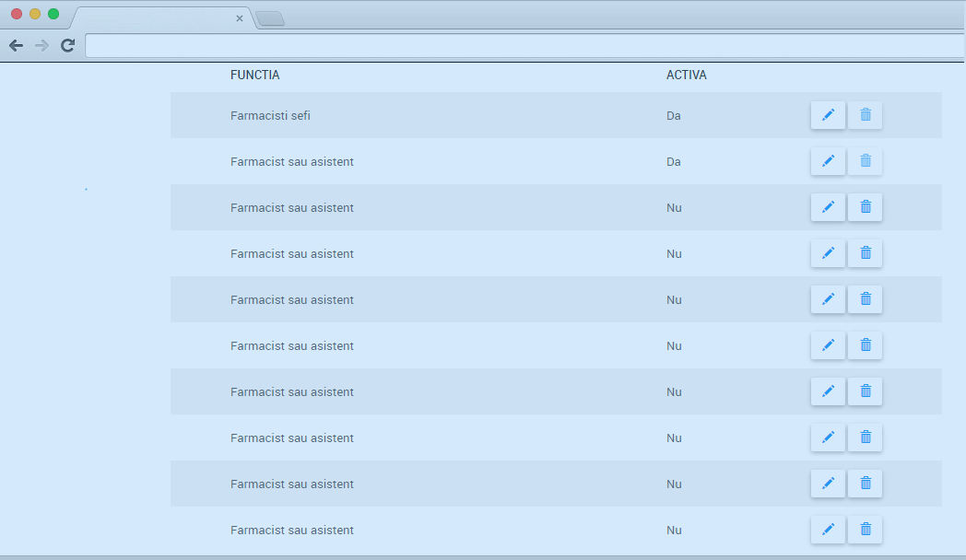Click the green maximize window button
The image size is (966, 560).
point(53,14)
